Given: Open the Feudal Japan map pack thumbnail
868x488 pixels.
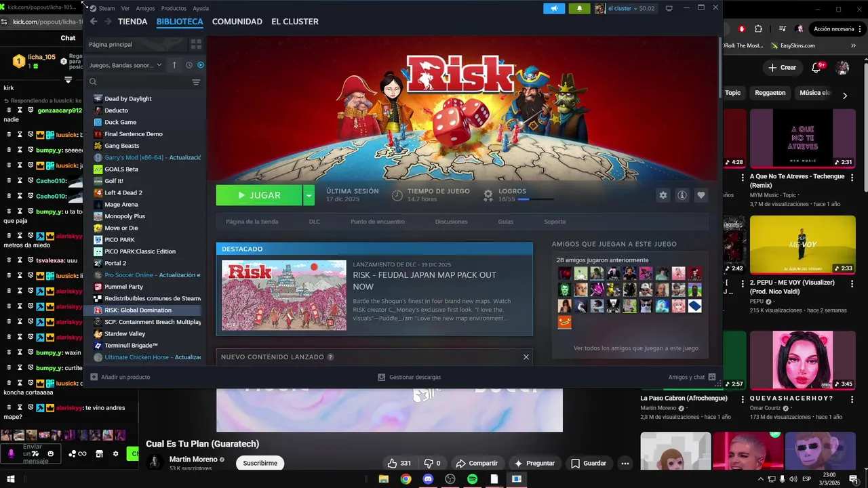Looking at the screenshot, I should 284,296.
